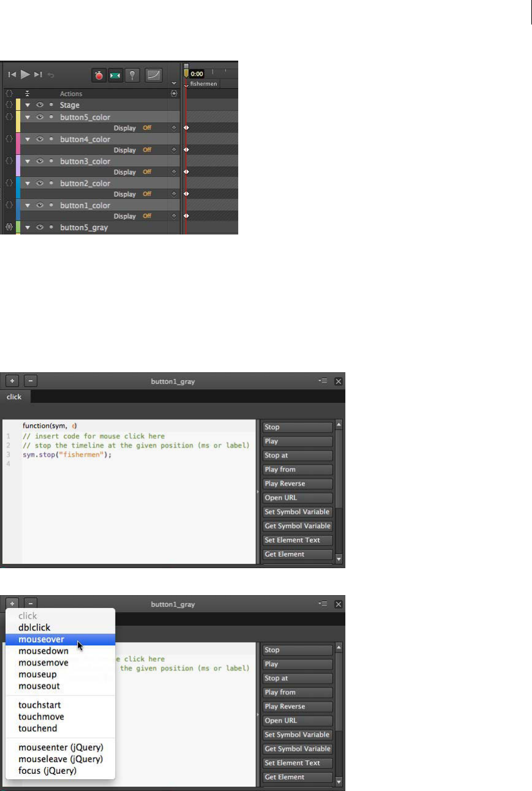
Task: Insert the Play Reverse snippet beside sym.stop code
Action: (x=298, y=484)
